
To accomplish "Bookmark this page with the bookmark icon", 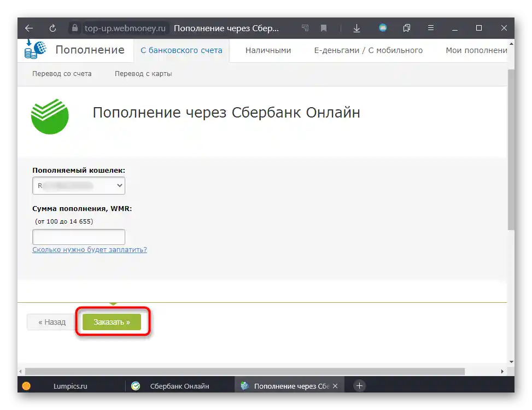I will pos(324,28).
